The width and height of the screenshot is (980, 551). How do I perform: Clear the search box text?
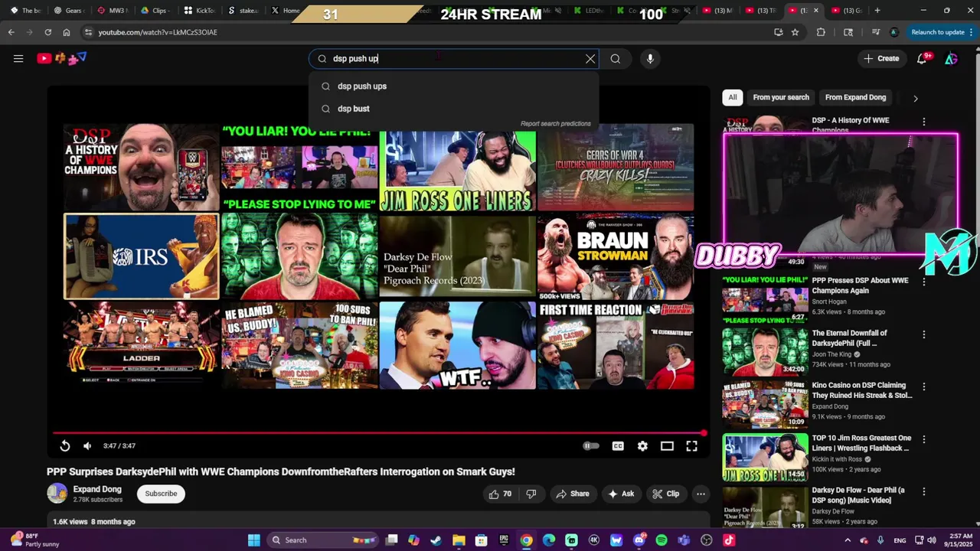pos(590,59)
